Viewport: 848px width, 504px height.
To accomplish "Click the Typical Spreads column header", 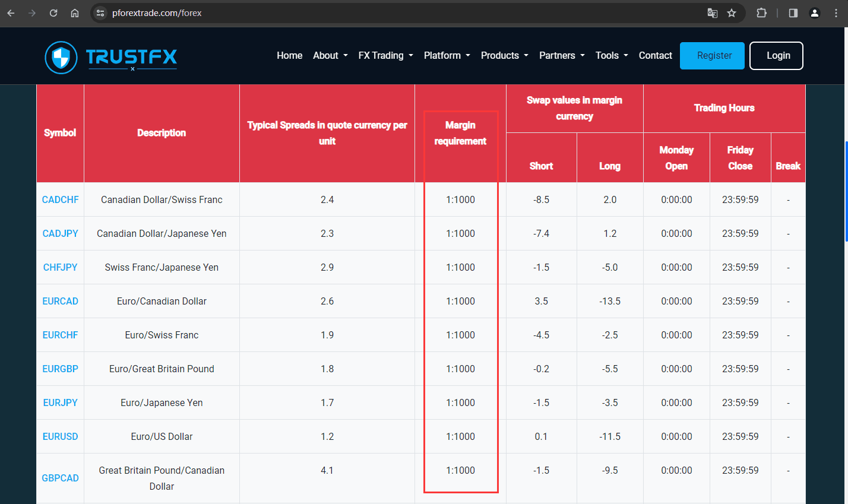I will click(x=327, y=133).
